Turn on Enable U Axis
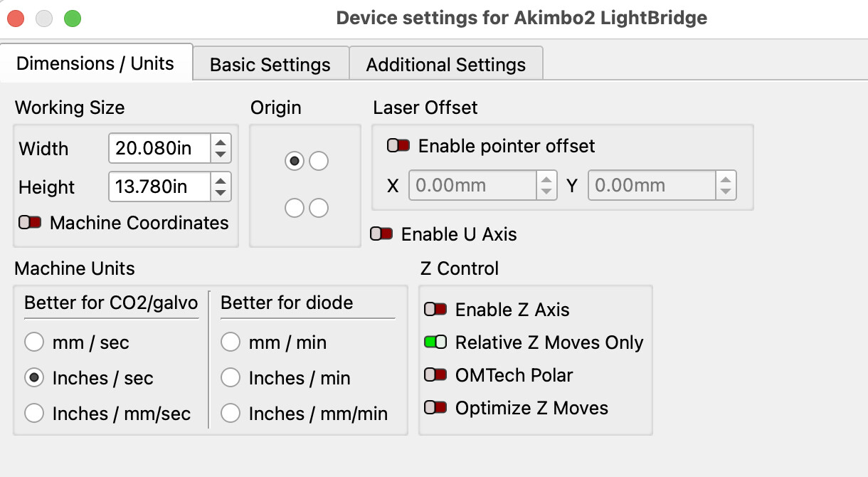This screenshot has width=868, height=477. coord(382,234)
